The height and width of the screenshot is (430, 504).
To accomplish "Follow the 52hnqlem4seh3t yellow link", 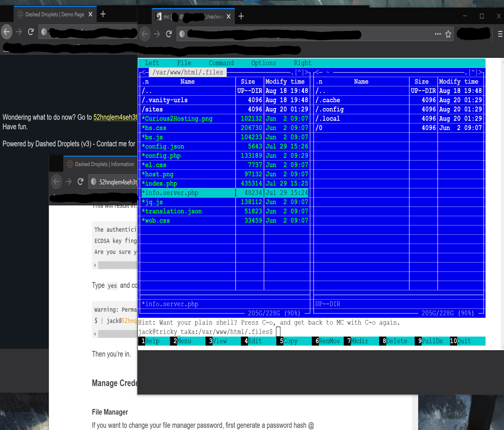I will click(x=115, y=117).
